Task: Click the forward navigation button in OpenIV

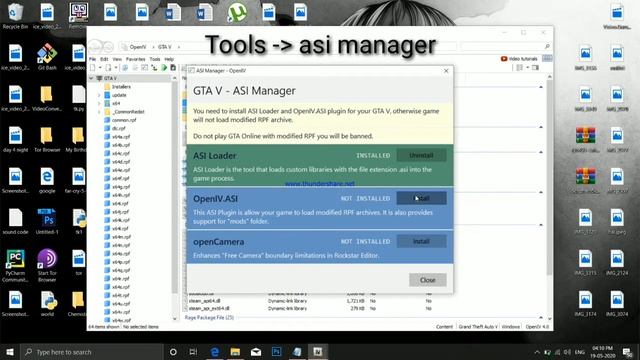Action: [108, 47]
